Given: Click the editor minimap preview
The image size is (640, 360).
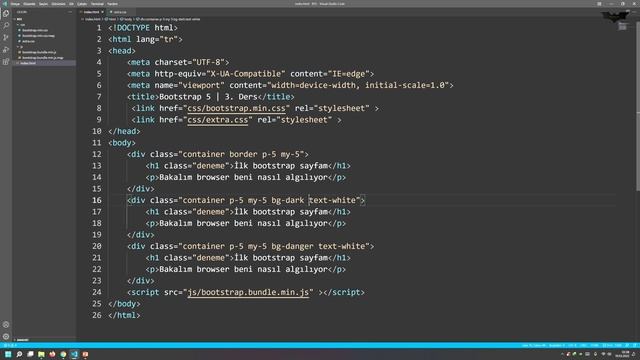Looking at the screenshot, I should tap(622, 27).
